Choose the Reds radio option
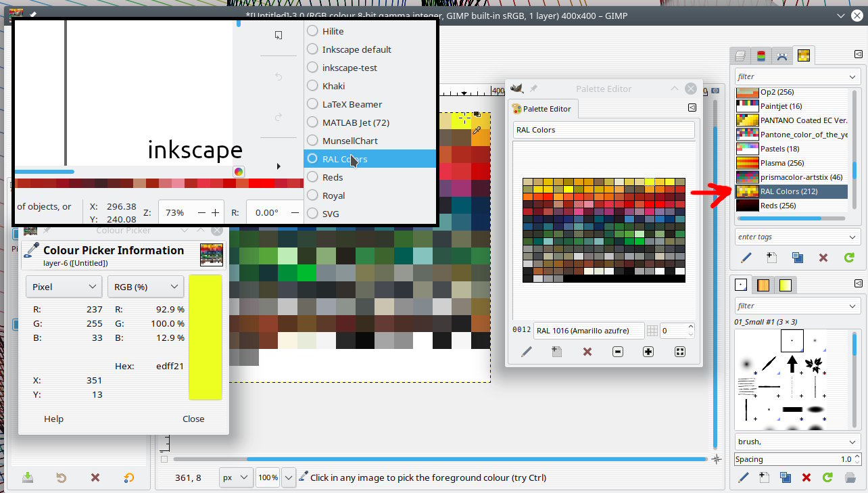868x493 pixels. (x=312, y=177)
